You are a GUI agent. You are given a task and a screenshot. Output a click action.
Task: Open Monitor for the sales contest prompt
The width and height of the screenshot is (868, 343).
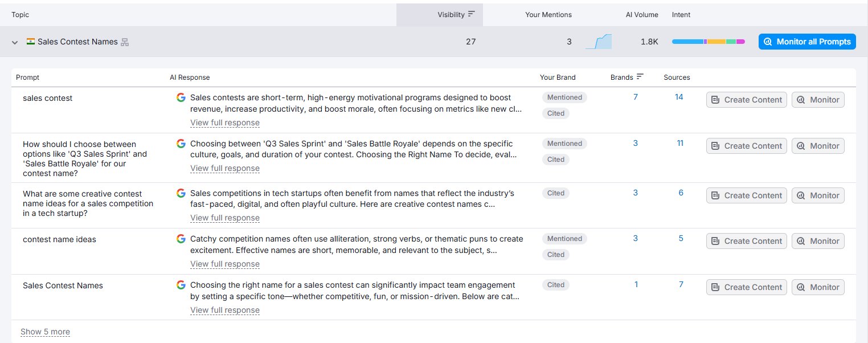pyautogui.click(x=818, y=99)
